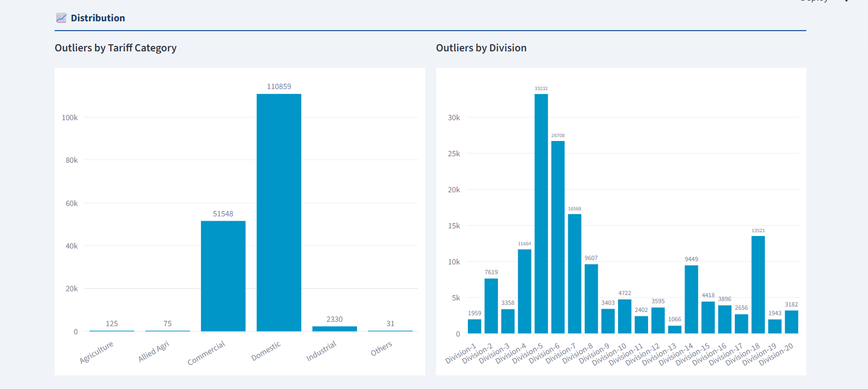Click the 9607 value label
The height and width of the screenshot is (389, 868).
[x=591, y=258]
